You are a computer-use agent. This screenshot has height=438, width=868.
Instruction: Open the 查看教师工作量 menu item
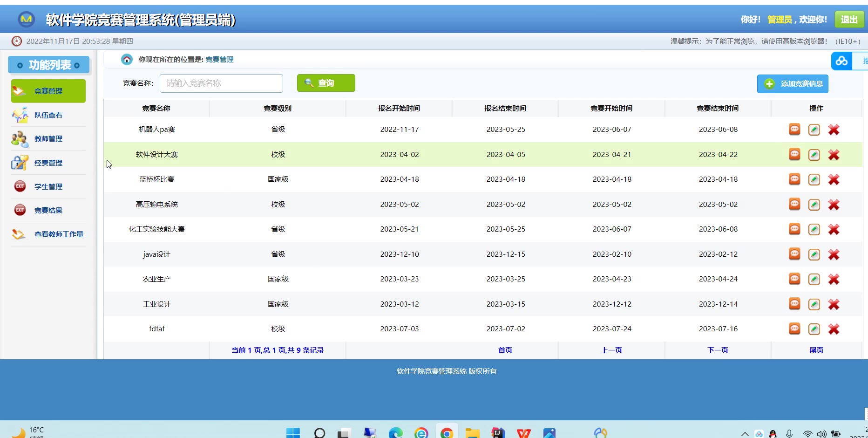(59, 234)
